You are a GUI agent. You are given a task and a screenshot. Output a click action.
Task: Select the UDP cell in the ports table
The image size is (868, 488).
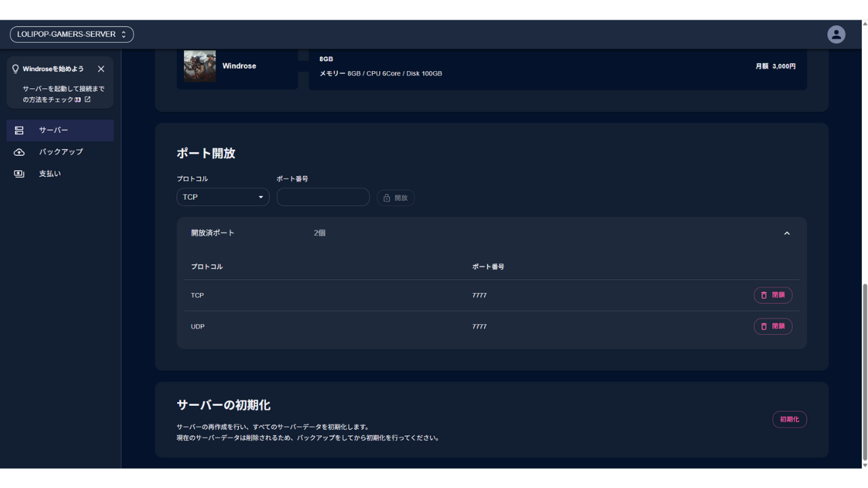(198, 327)
